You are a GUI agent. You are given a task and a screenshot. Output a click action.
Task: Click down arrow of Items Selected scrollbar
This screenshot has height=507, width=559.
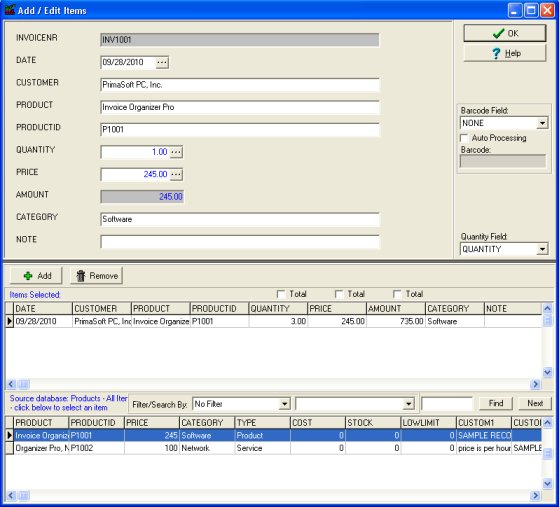547,372
